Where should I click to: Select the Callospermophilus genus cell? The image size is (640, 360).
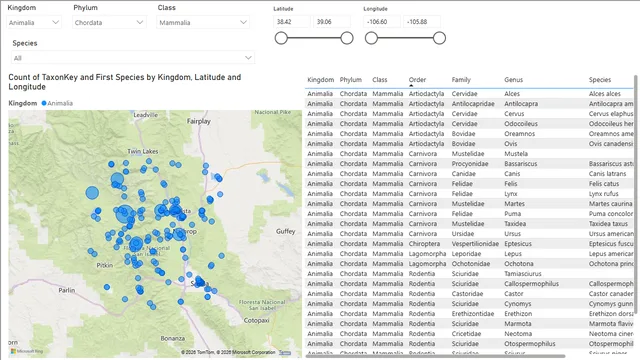point(531,284)
